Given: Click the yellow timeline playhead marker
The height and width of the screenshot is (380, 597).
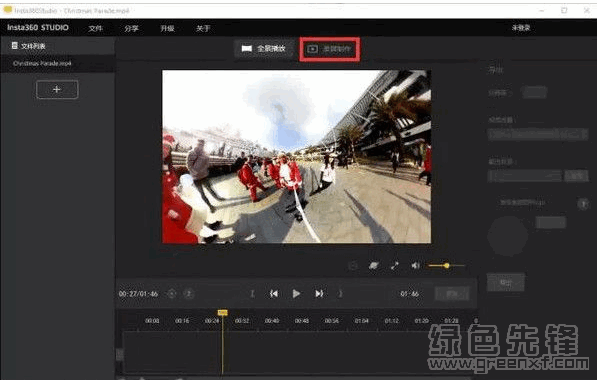Looking at the screenshot, I should click(222, 313).
